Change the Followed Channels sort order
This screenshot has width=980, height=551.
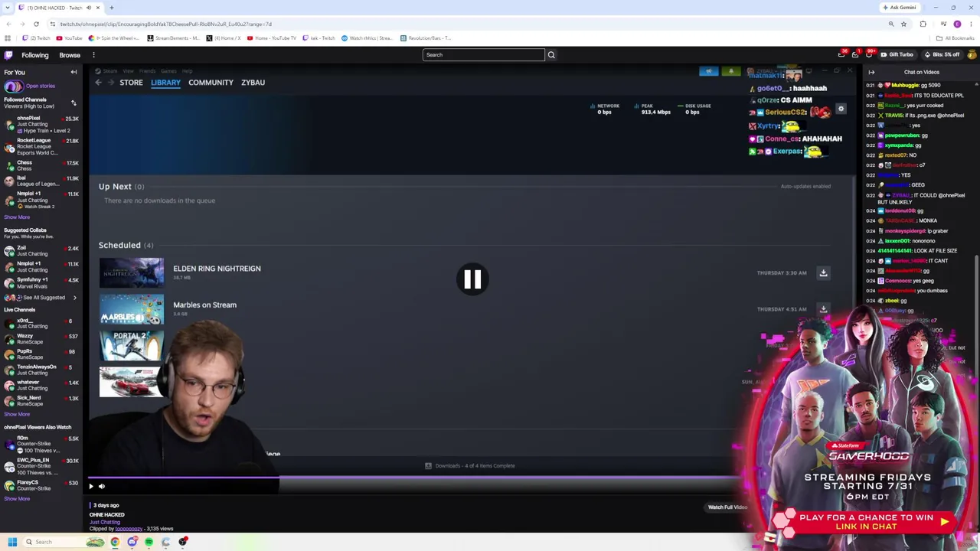coord(73,103)
